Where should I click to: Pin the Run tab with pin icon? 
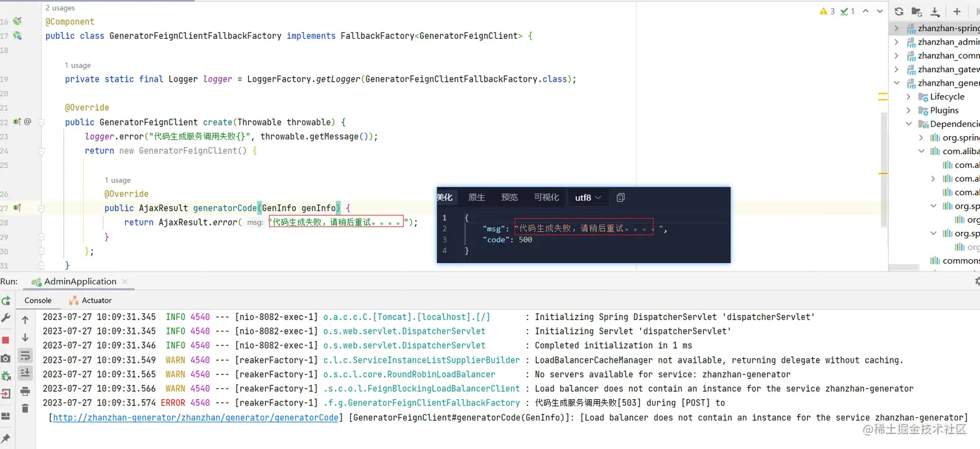[6, 439]
